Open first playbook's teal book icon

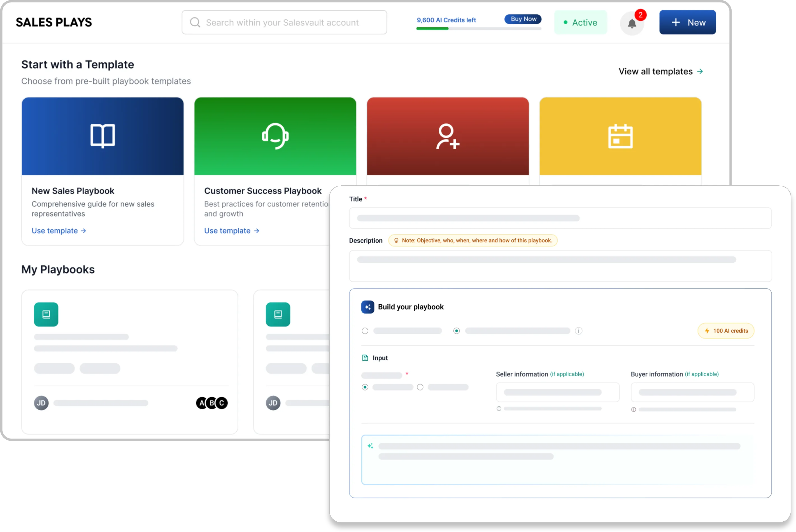46,314
